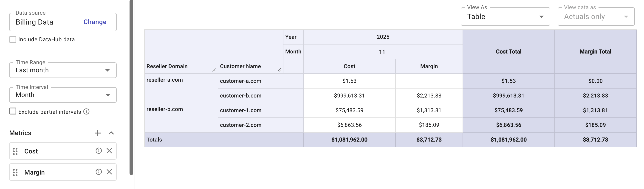Grab the Cost metric drag handle
The image size is (644, 189).
tap(15, 151)
